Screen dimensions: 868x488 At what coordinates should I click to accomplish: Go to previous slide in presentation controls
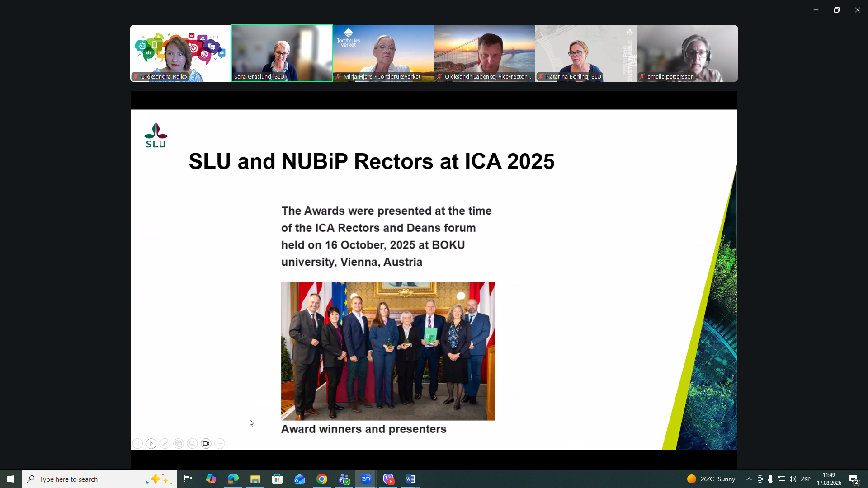pos(137,444)
